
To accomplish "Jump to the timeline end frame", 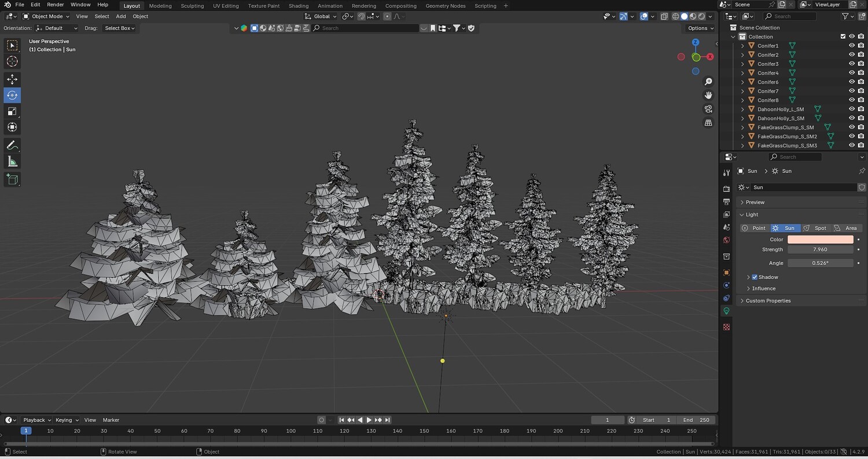I will [387, 420].
